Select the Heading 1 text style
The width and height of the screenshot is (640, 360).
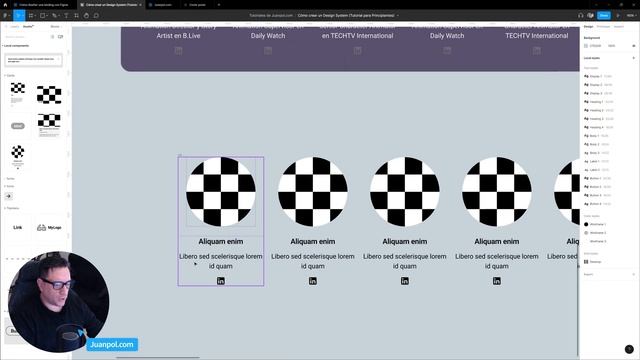599,102
